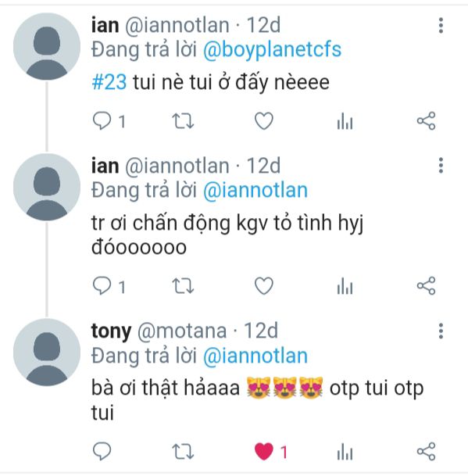Open more options for the first ian tweet
This screenshot has width=468, height=476.
441,25
